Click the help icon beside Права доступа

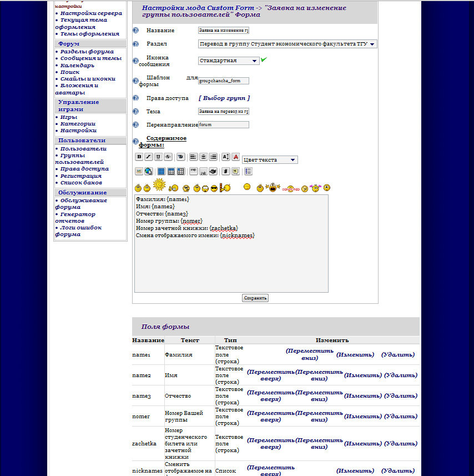(136, 98)
